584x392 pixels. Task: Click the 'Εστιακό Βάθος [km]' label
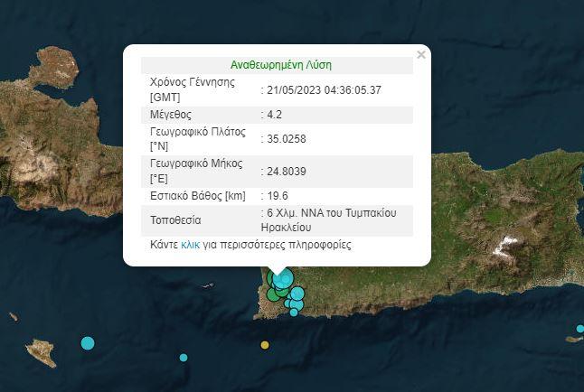pos(197,195)
